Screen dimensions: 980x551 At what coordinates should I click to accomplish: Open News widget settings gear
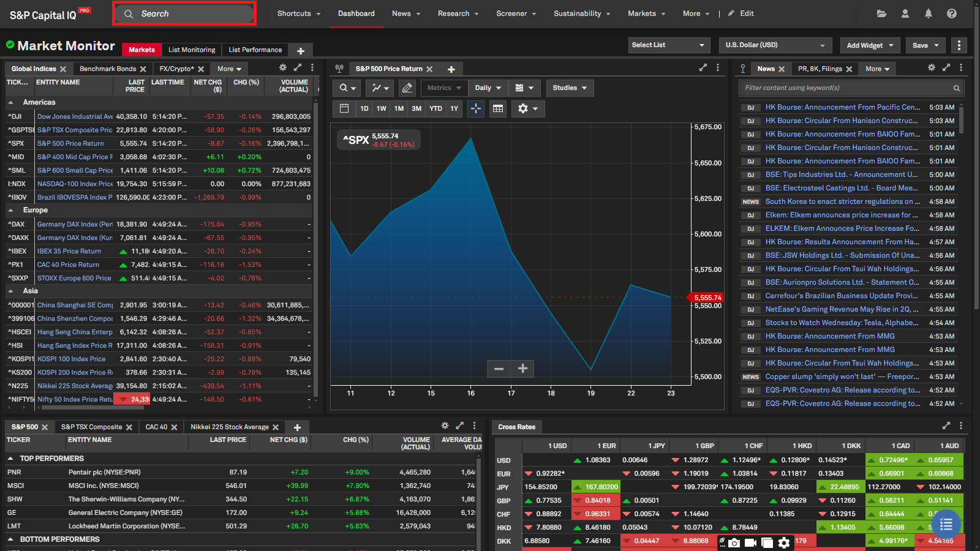pyautogui.click(x=932, y=68)
